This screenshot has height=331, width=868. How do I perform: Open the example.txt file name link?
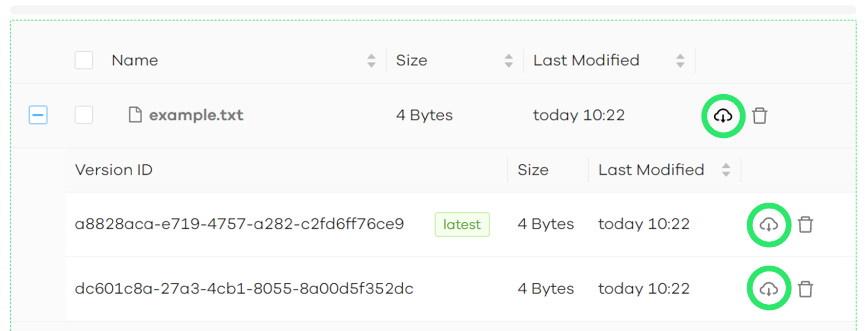196,115
